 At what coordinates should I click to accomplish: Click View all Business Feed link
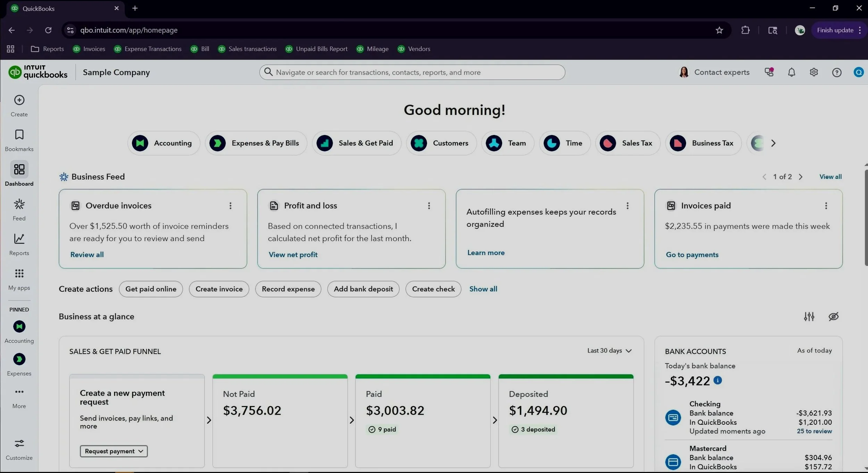tap(831, 177)
